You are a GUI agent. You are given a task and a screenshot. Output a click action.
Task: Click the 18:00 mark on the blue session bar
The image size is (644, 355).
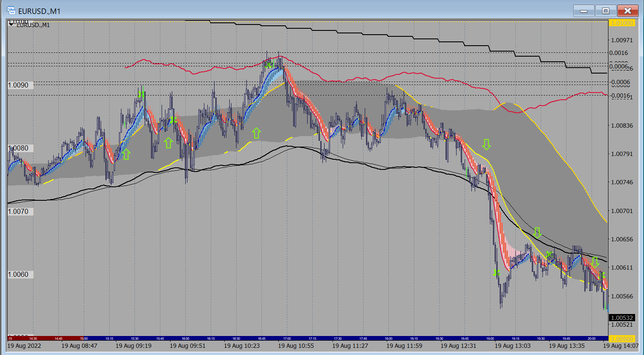pos(388,339)
